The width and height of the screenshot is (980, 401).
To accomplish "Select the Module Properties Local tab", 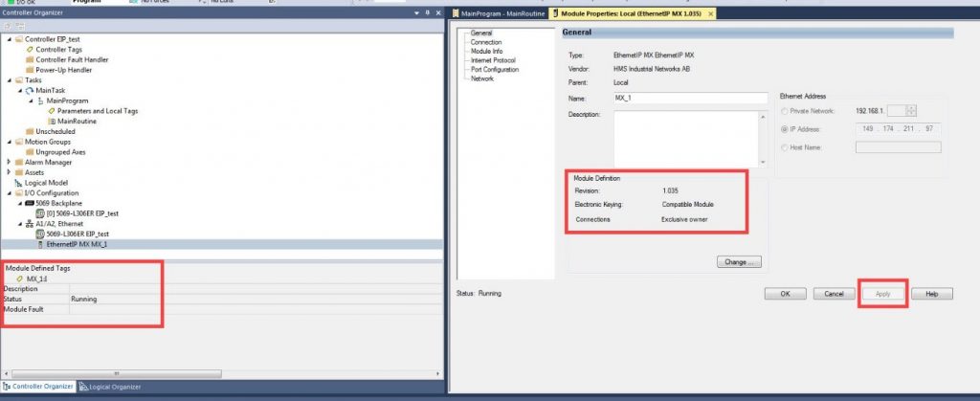I will point(633,13).
